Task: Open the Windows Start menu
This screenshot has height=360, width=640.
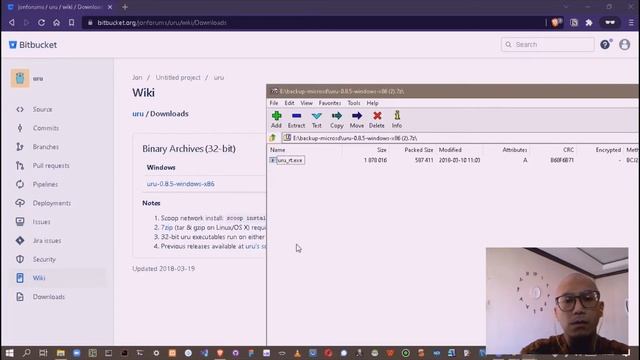Action: [9, 353]
